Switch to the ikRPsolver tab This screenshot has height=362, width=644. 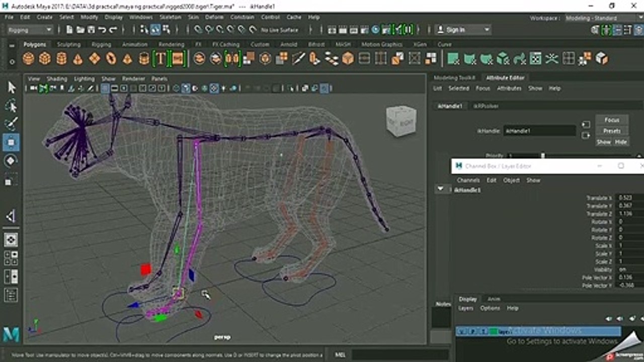tap(485, 106)
